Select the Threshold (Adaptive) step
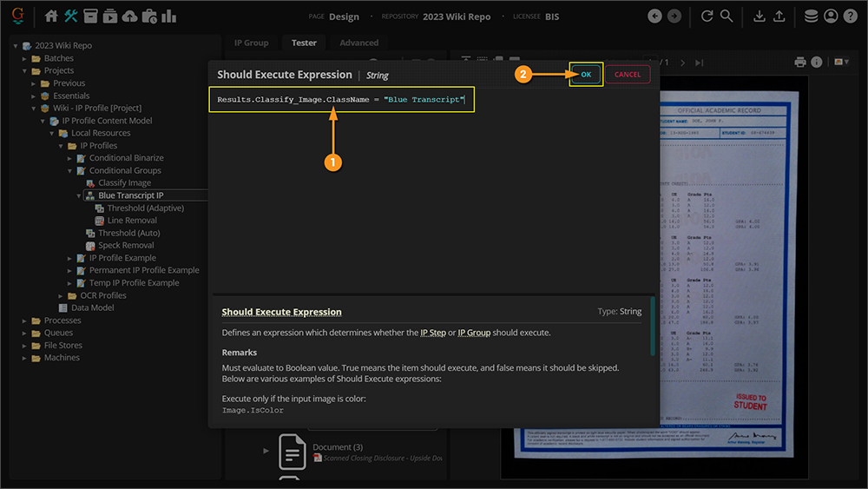 pyautogui.click(x=145, y=208)
